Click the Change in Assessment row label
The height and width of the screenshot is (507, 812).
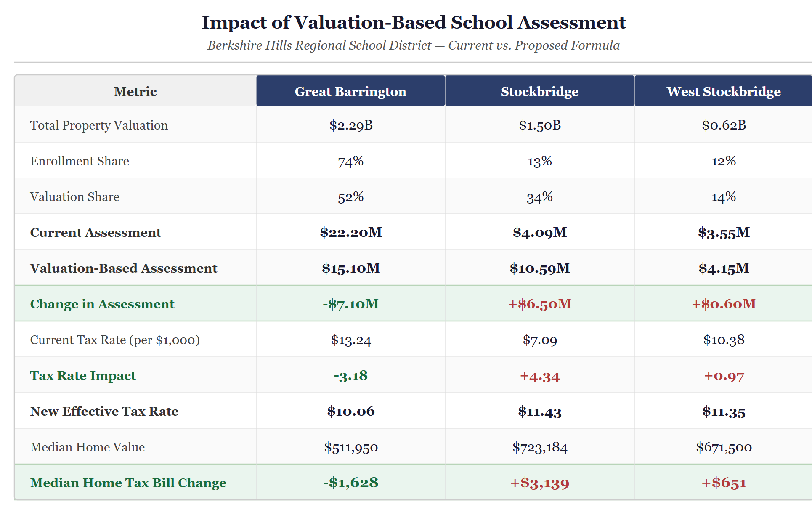click(x=102, y=304)
